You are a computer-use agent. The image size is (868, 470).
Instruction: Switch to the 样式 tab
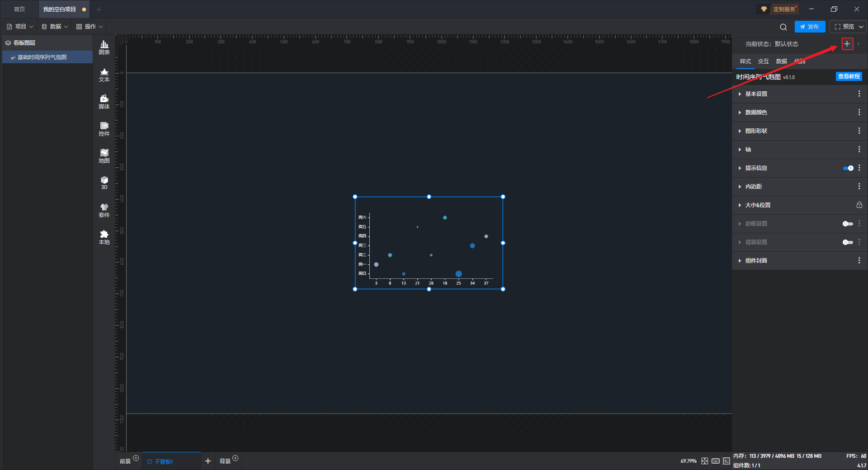(745, 61)
